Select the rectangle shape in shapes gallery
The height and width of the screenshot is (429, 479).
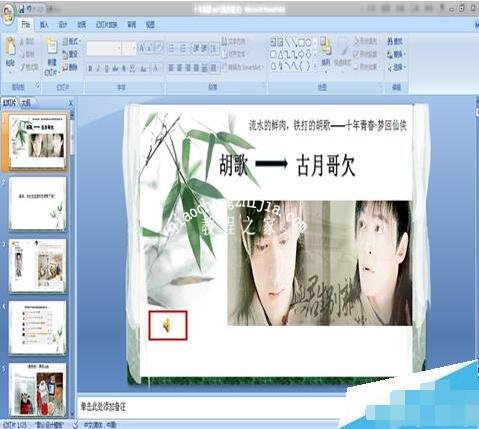(x=301, y=42)
